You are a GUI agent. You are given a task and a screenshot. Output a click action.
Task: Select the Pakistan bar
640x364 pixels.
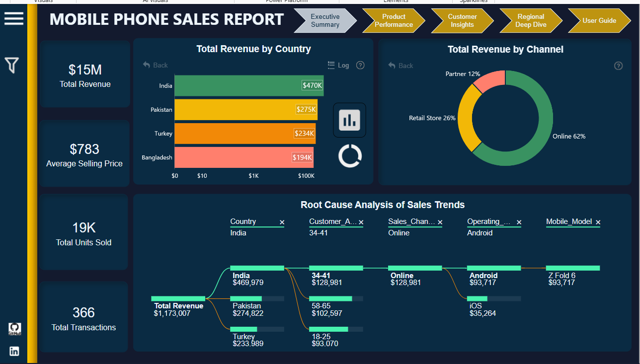click(246, 109)
